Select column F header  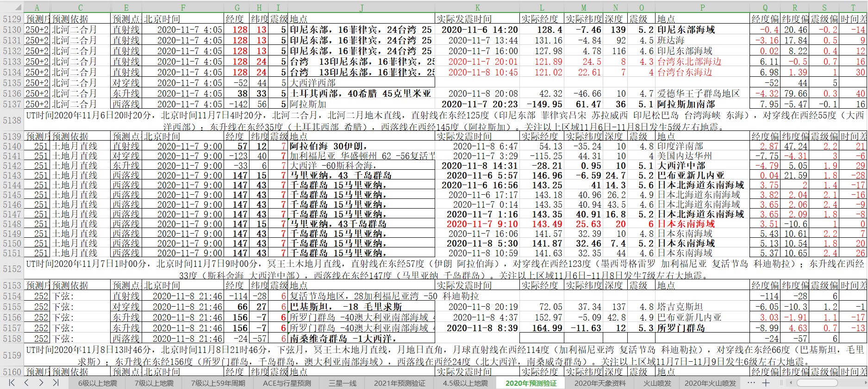point(183,8)
